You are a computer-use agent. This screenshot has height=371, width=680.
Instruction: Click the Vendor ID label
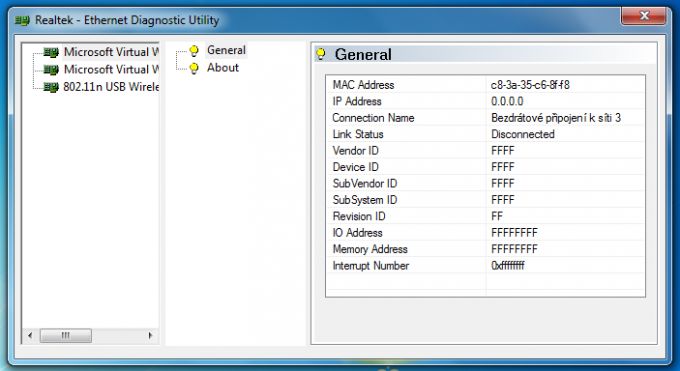pyautogui.click(x=356, y=151)
